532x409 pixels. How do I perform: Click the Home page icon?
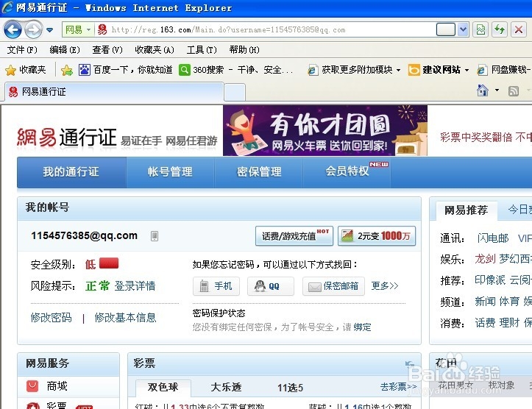click(x=483, y=90)
